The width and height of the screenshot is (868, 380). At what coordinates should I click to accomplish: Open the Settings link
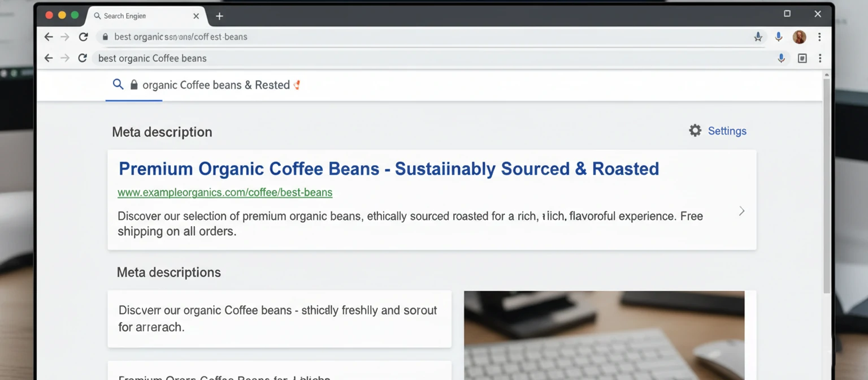[727, 131]
